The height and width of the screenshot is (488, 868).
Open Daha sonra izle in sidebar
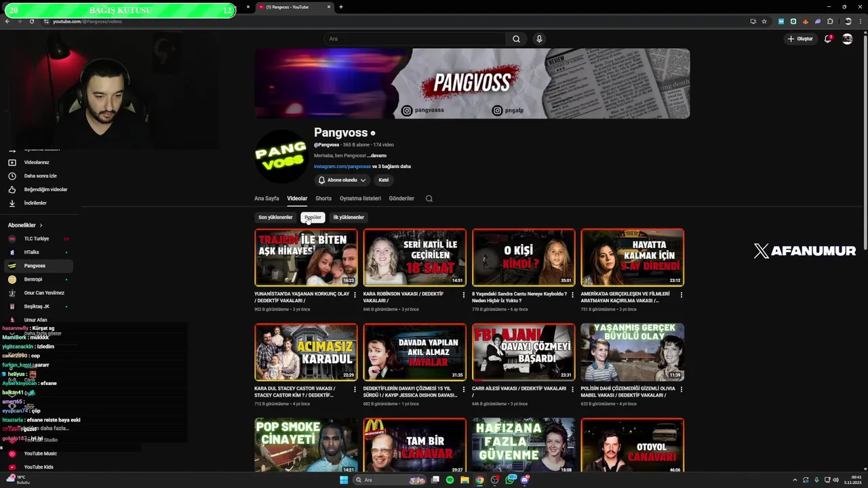pos(40,176)
